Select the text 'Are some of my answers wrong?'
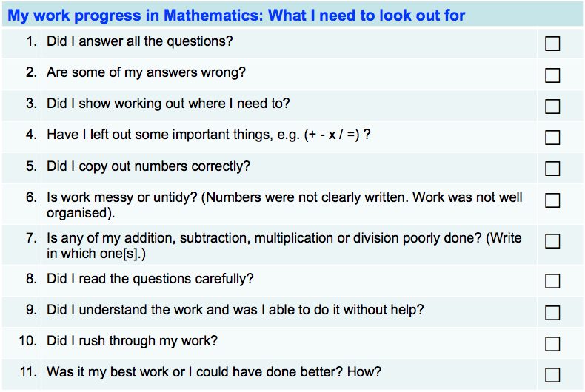Viewport: 585px width, 392px height. pyautogui.click(x=146, y=72)
